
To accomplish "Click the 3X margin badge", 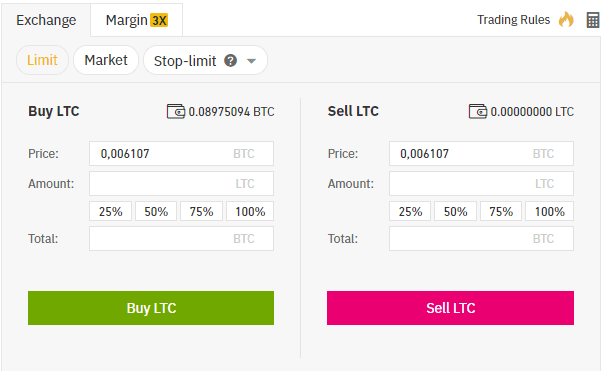I will [x=159, y=20].
